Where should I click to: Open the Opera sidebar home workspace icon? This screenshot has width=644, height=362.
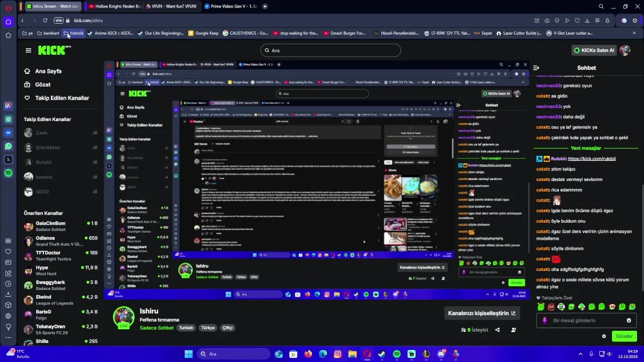[x=9, y=22]
